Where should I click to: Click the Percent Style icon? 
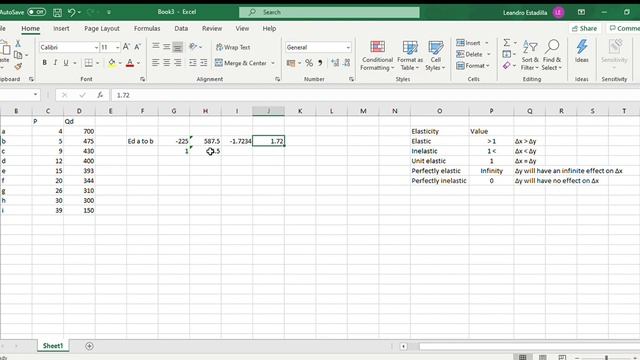(x=309, y=63)
